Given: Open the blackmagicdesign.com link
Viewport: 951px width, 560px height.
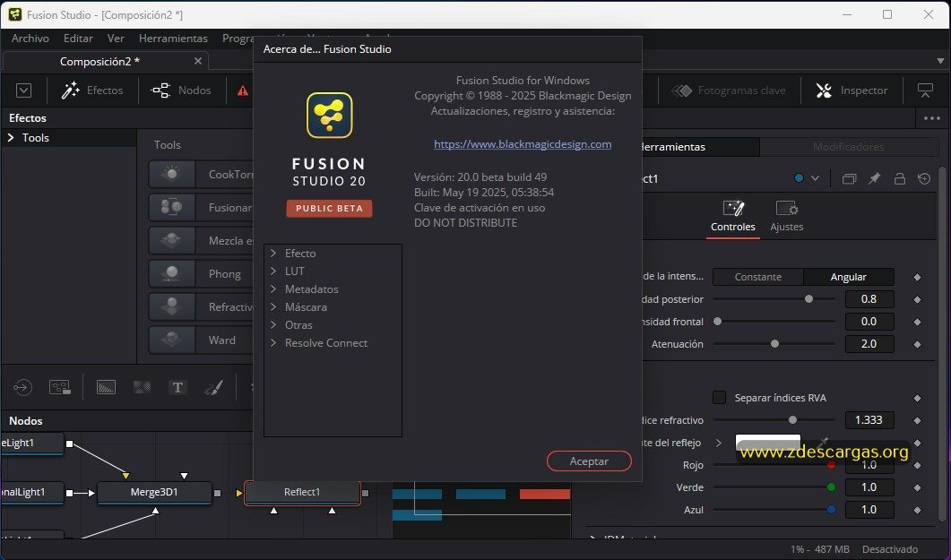Looking at the screenshot, I should coord(523,144).
